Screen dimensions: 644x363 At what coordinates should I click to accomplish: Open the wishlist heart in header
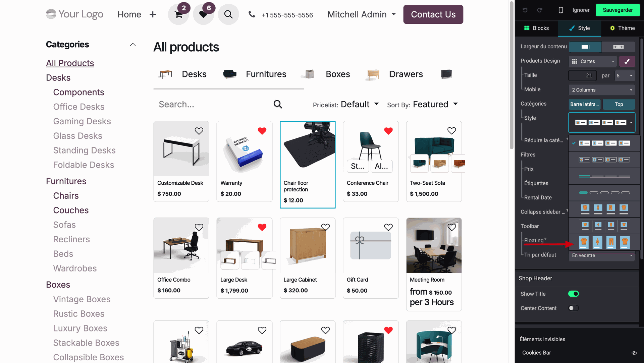tap(203, 14)
